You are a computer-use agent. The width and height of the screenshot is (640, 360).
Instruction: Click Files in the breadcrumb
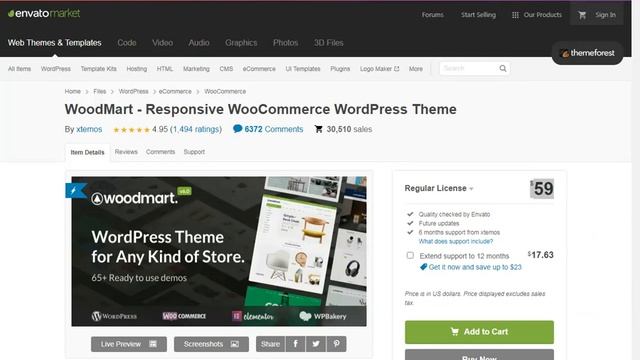coord(100,91)
